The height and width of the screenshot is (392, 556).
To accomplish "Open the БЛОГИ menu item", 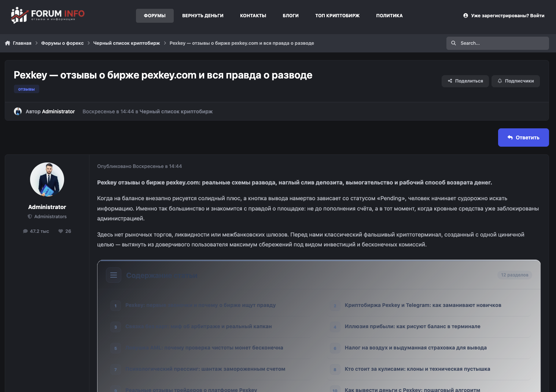I will pyautogui.click(x=291, y=16).
